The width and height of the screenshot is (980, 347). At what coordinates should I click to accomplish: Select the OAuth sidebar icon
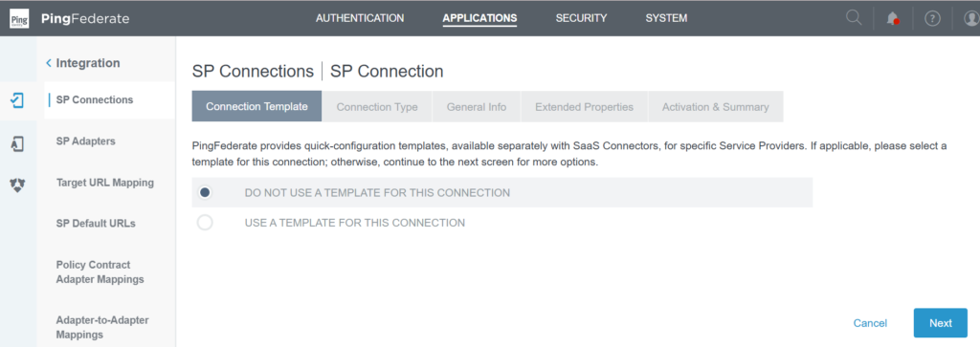(x=17, y=184)
